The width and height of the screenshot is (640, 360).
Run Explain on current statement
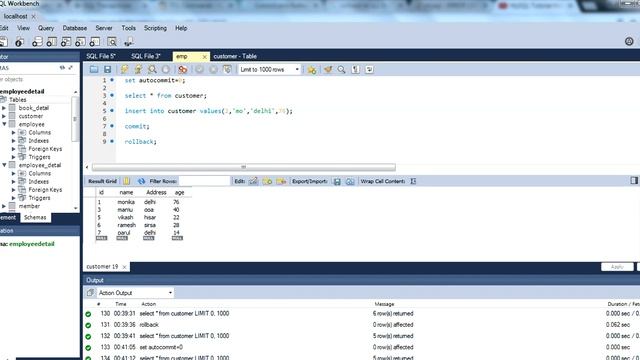point(152,69)
